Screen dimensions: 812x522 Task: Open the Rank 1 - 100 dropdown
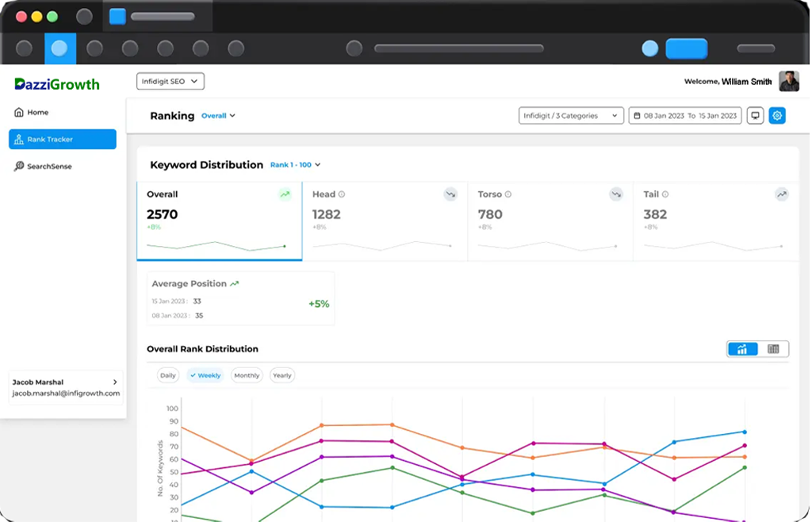point(295,165)
